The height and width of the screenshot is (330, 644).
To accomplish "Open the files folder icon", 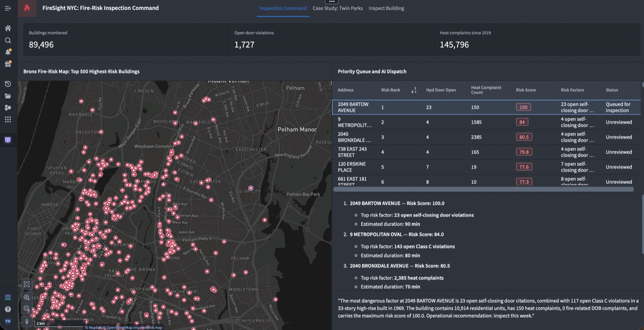I will tap(8, 96).
